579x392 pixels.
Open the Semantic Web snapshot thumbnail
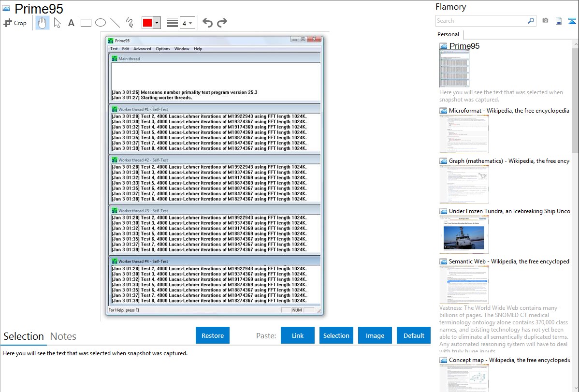pyautogui.click(x=464, y=284)
